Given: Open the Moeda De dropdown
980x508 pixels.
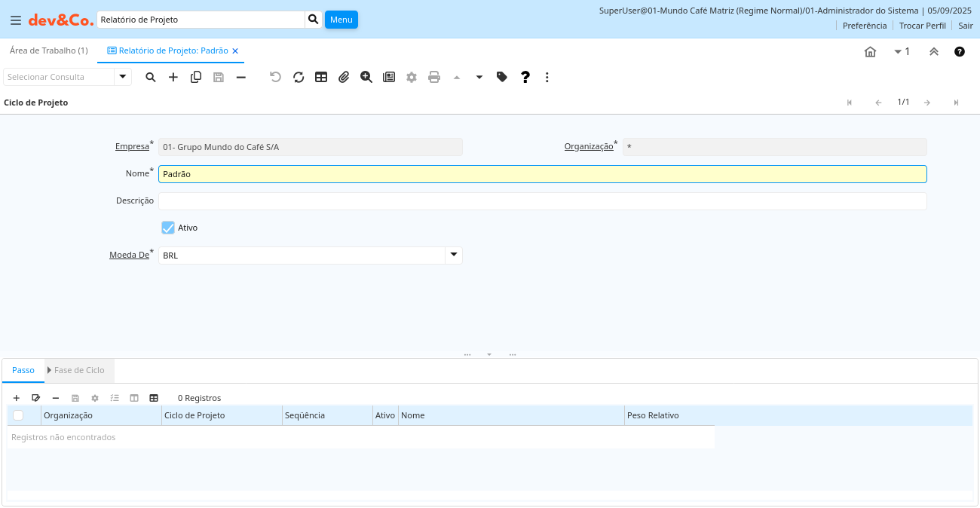Looking at the screenshot, I should click(x=453, y=256).
